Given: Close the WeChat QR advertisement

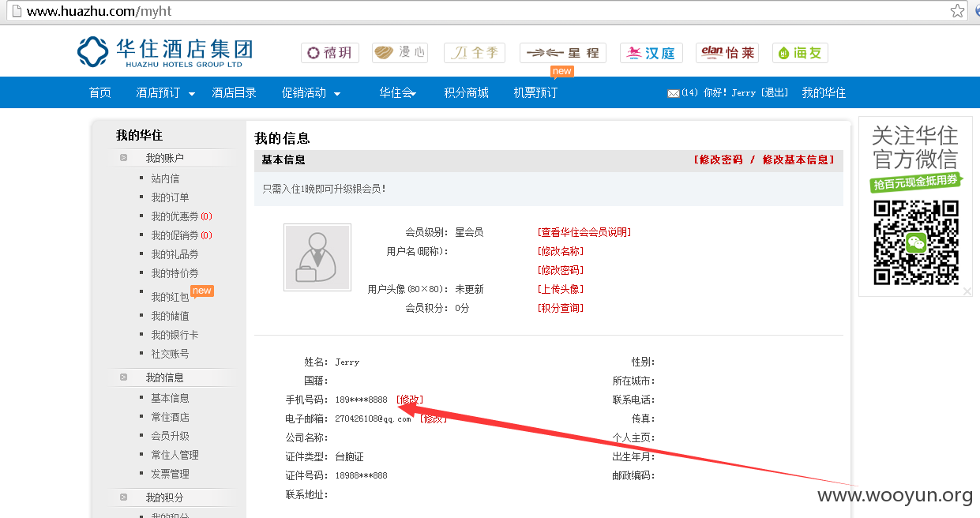Looking at the screenshot, I should pyautogui.click(x=967, y=291).
